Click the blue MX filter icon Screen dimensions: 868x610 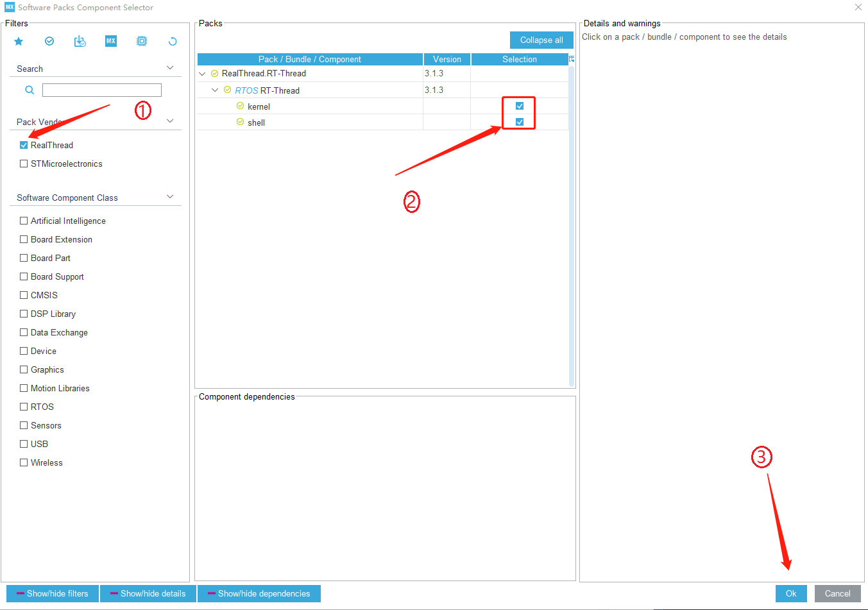[111, 41]
